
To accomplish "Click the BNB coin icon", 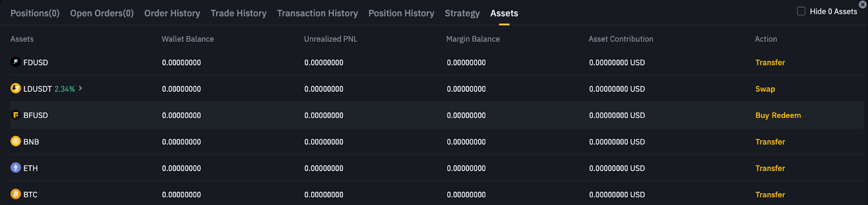I will tap(16, 141).
